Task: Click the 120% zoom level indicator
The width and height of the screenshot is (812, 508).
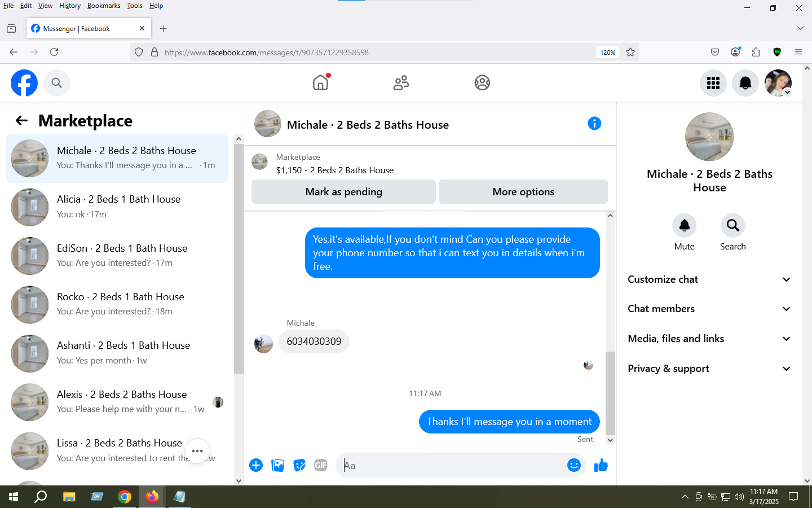Action: click(x=607, y=52)
